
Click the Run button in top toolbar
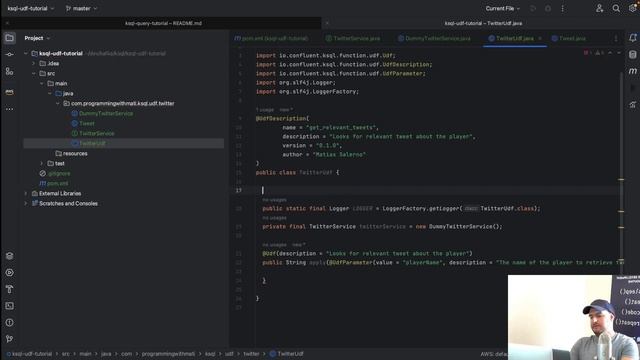(533, 9)
